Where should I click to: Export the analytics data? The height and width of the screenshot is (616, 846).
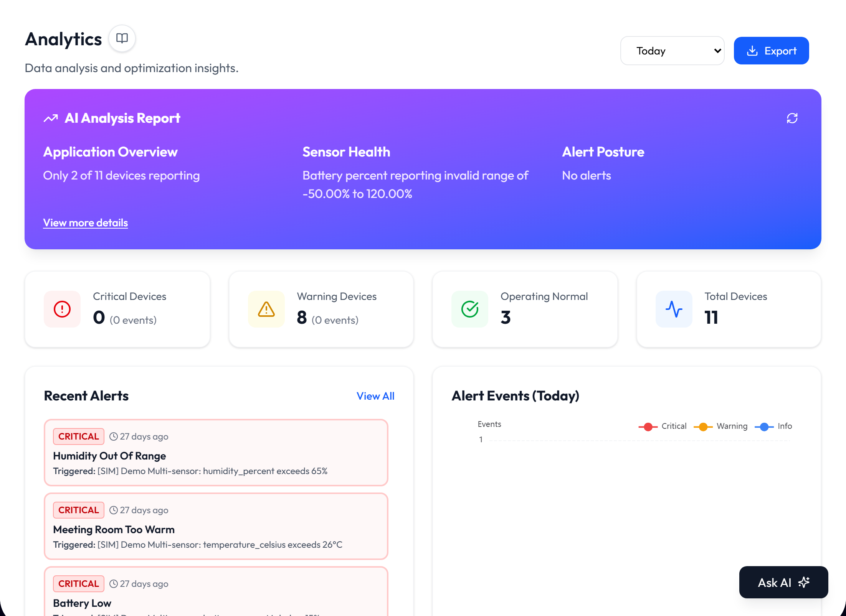772,51
